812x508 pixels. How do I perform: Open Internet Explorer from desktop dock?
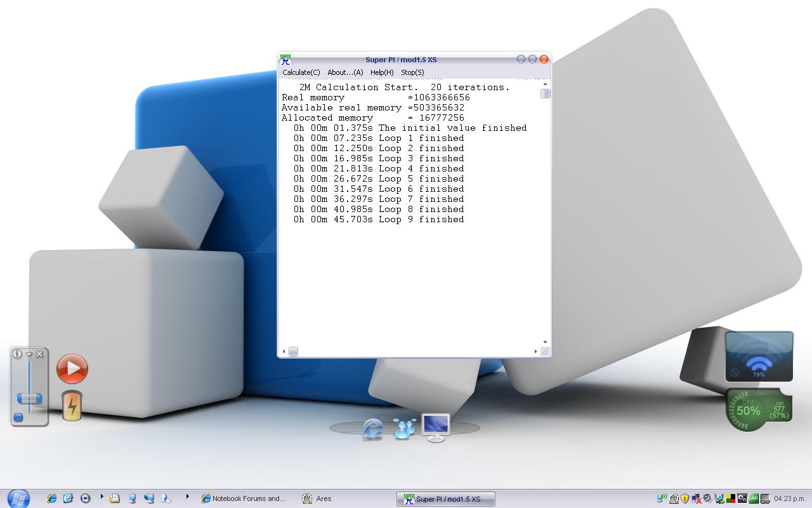[x=372, y=429]
